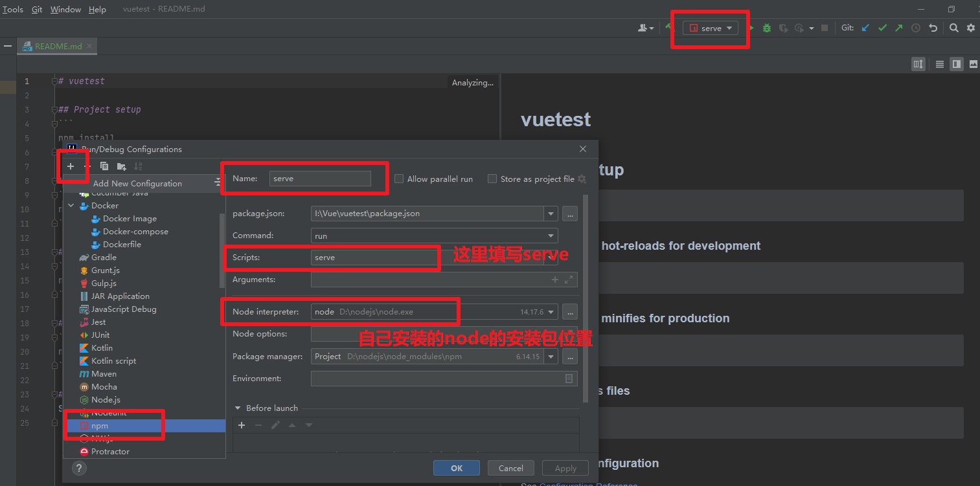The height and width of the screenshot is (486, 980).
Task: Select Docker Image in the list
Action: [130, 219]
